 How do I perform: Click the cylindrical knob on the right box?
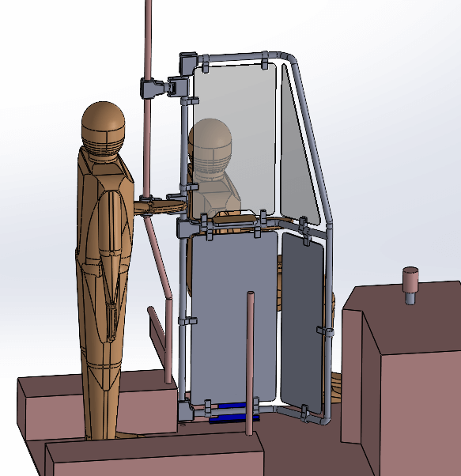coord(410,285)
